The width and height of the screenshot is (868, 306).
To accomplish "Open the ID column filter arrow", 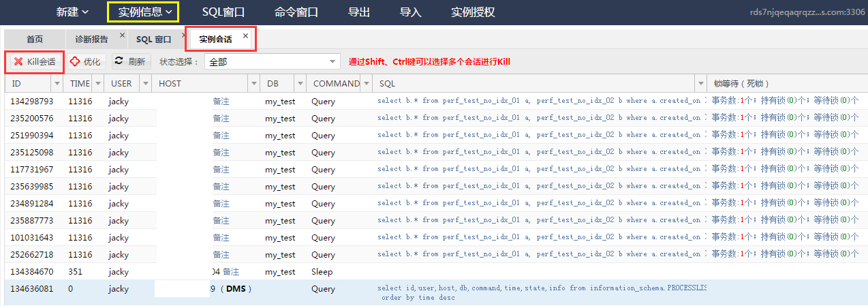I will 57,83.
